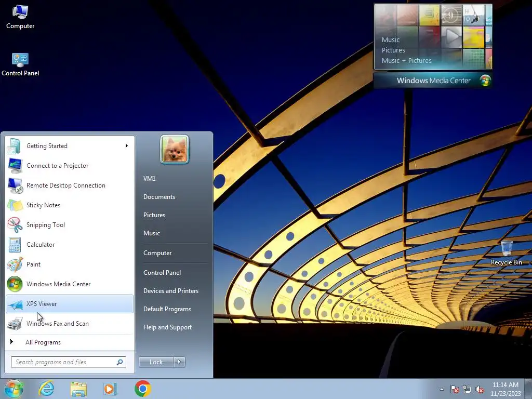This screenshot has height=399, width=532.
Task: Click the play thumbnail in Media Center gadget
Action: [x=451, y=36]
